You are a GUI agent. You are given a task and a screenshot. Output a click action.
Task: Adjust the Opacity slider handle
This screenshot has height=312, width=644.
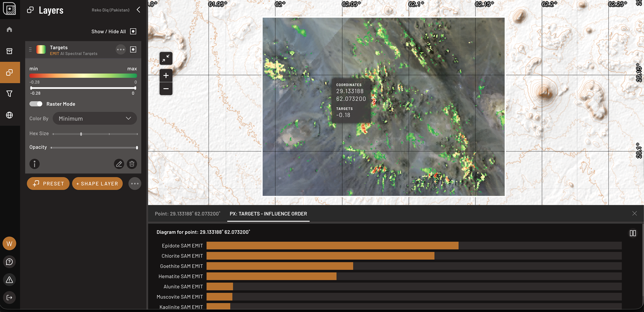coord(137,148)
